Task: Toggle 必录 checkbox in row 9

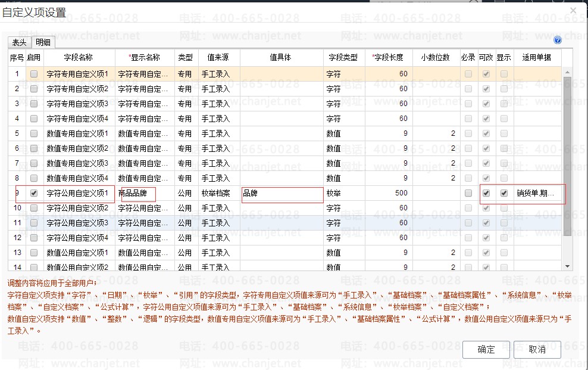Action: tap(468, 193)
